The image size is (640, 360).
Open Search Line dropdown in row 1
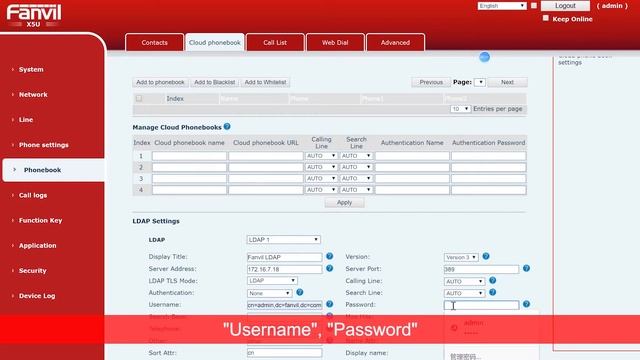coord(356,156)
